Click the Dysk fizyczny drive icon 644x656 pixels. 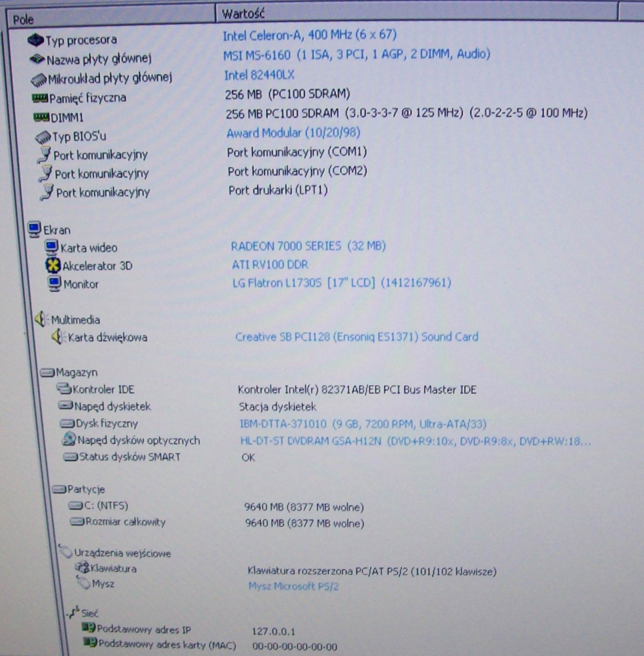click(67, 423)
